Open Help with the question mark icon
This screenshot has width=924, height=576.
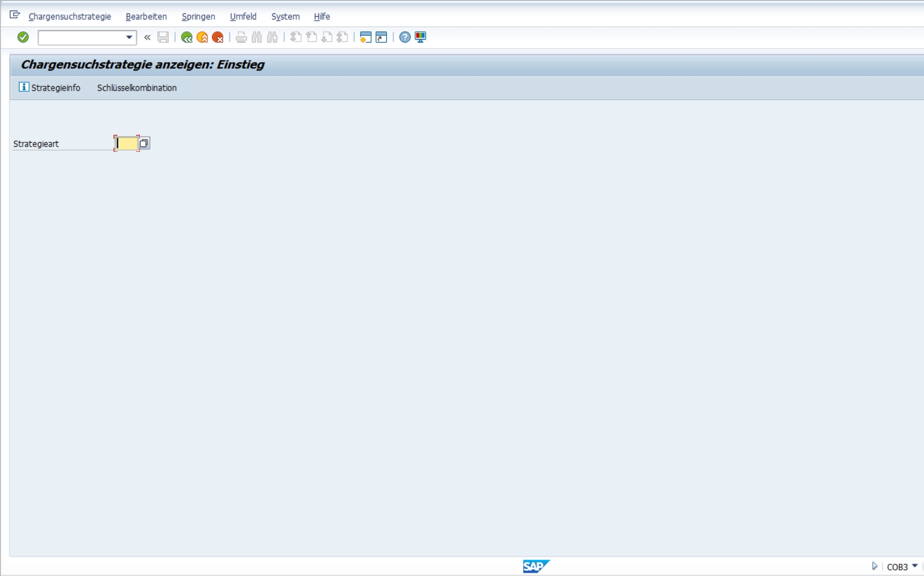[405, 38]
